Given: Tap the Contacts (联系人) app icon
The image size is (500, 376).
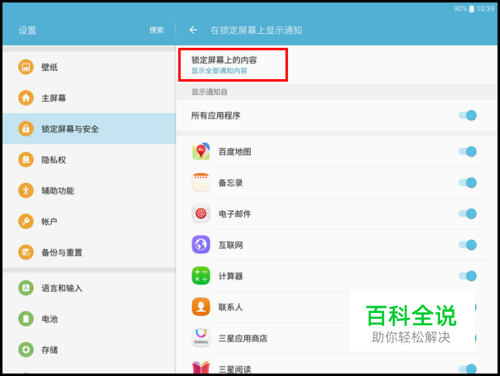Looking at the screenshot, I should (201, 307).
